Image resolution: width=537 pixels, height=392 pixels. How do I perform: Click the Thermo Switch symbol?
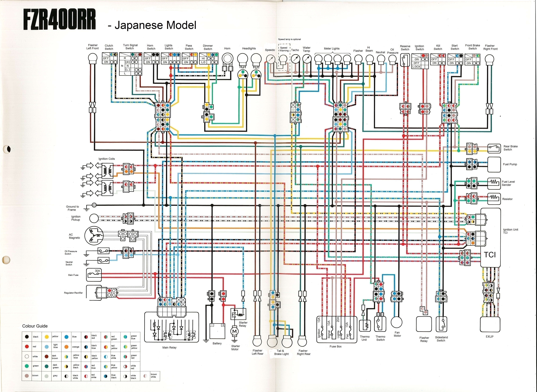pos(380,324)
